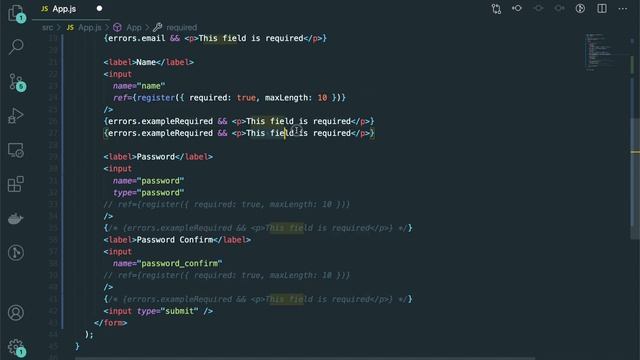Click the unsaved dot on App.js tab

point(99,8)
